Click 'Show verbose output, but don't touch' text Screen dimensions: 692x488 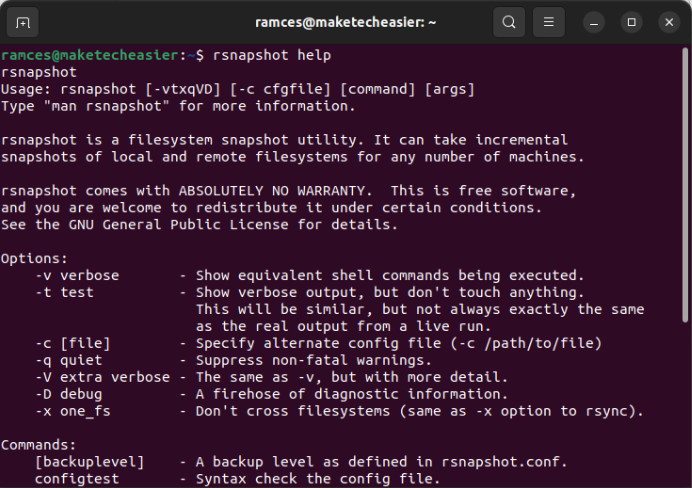click(x=390, y=293)
